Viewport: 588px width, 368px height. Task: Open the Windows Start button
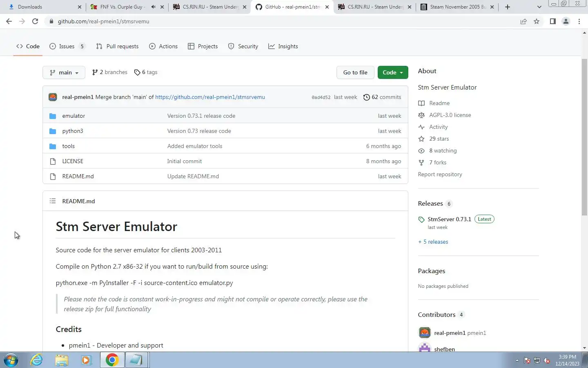[11, 360]
